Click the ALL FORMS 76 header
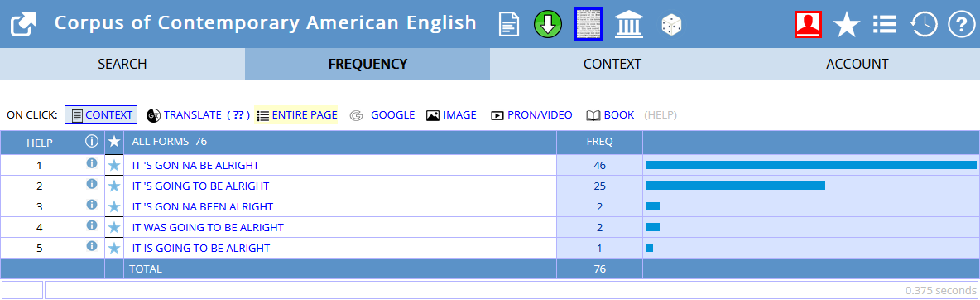Image resolution: width=980 pixels, height=300 pixels. click(170, 142)
